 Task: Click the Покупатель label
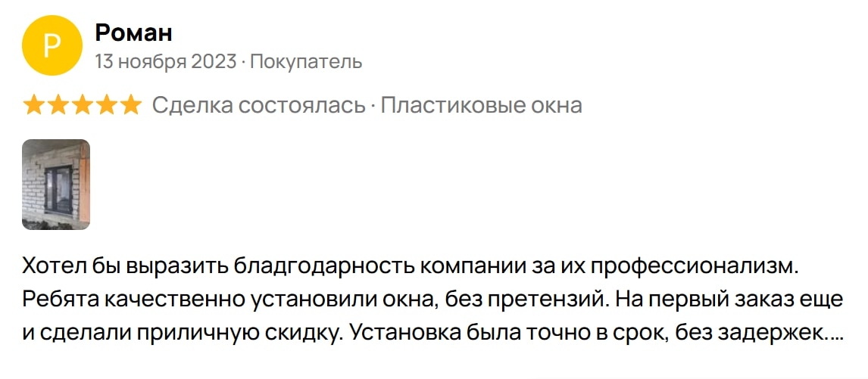[x=306, y=62]
